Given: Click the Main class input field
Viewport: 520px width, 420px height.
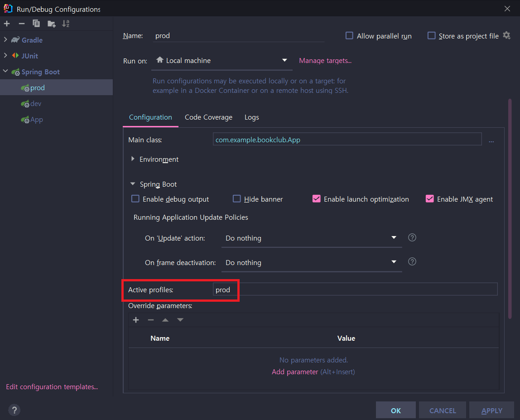Looking at the screenshot, I should click(x=347, y=139).
